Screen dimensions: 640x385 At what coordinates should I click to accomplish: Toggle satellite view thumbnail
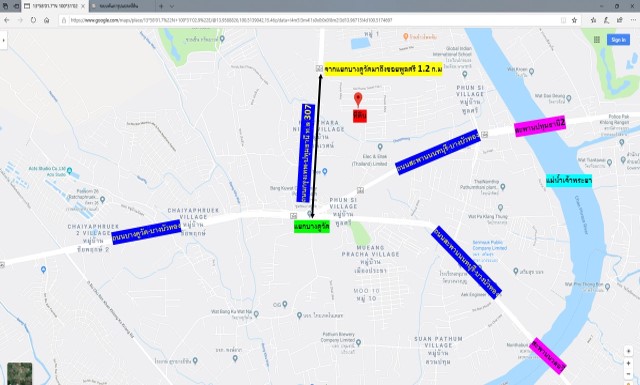tap(20, 373)
